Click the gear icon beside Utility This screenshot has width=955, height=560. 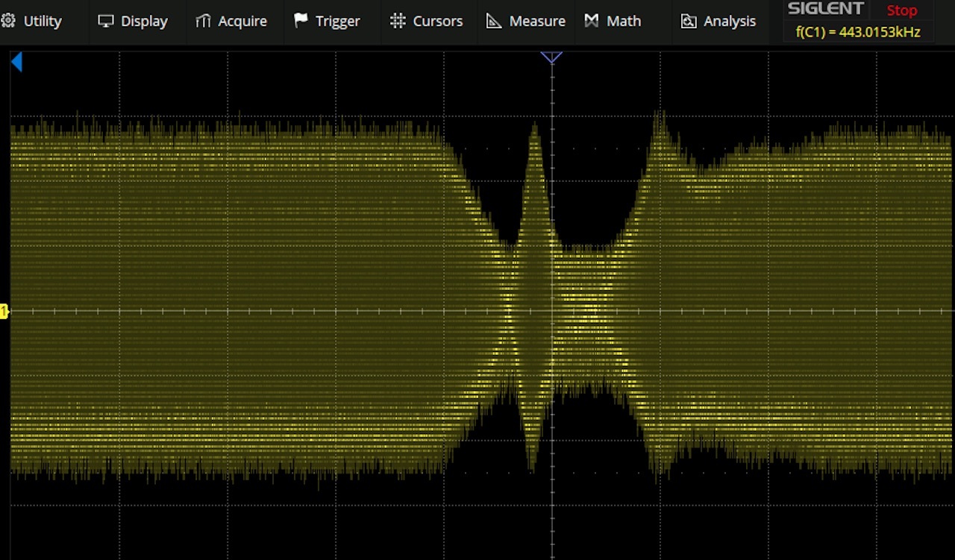(8, 21)
